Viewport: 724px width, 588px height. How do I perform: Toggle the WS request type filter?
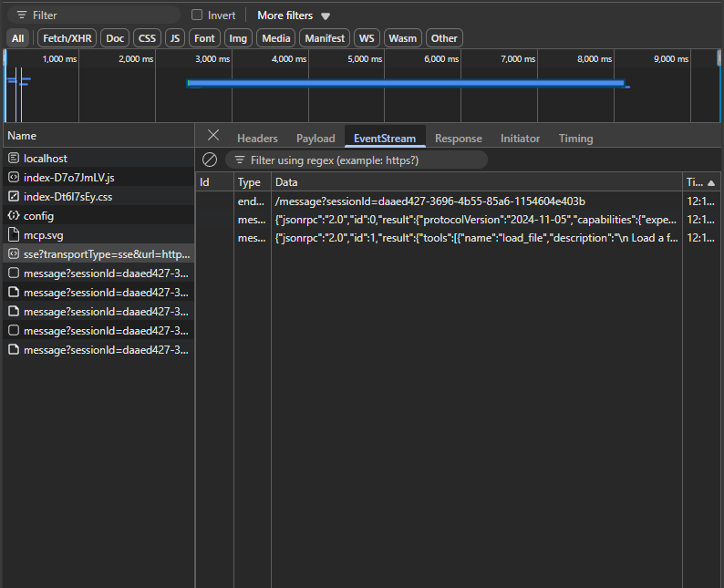click(x=367, y=38)
